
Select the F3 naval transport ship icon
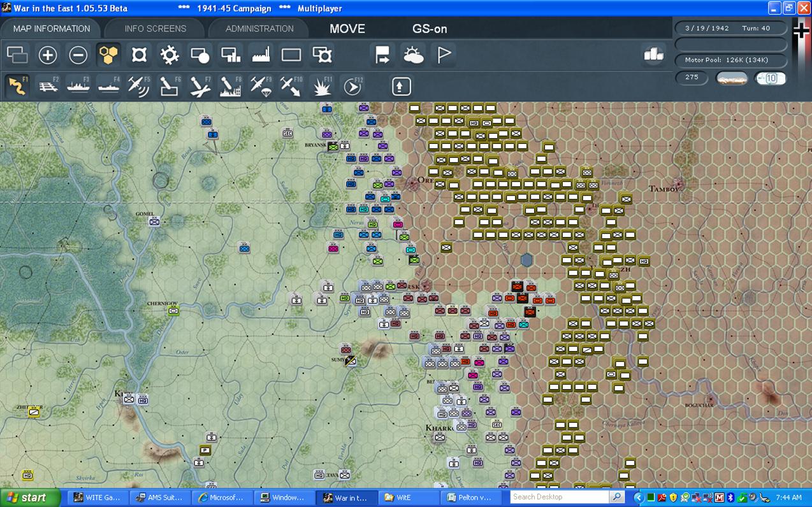point(78,87)
